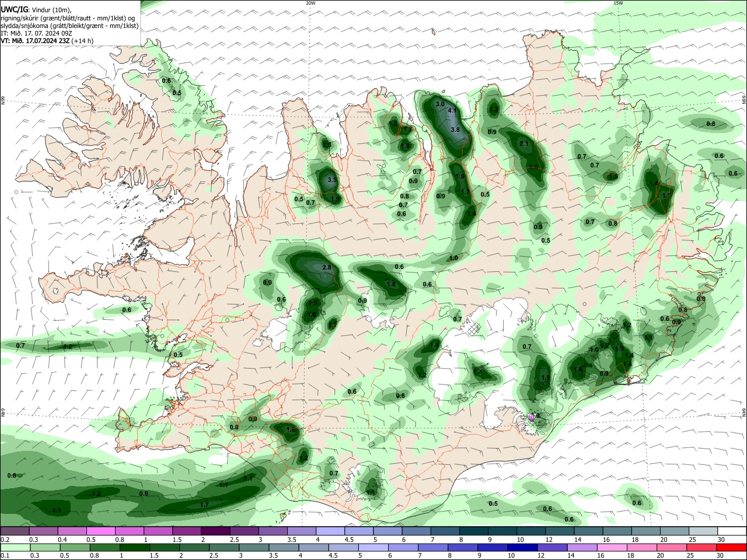Image resolution: width=747 pixels, height=560 pixels.
Task: Select the 'slydda/snjókoma' legend description line
Action: pyautogui.click(x=69, y=26)
